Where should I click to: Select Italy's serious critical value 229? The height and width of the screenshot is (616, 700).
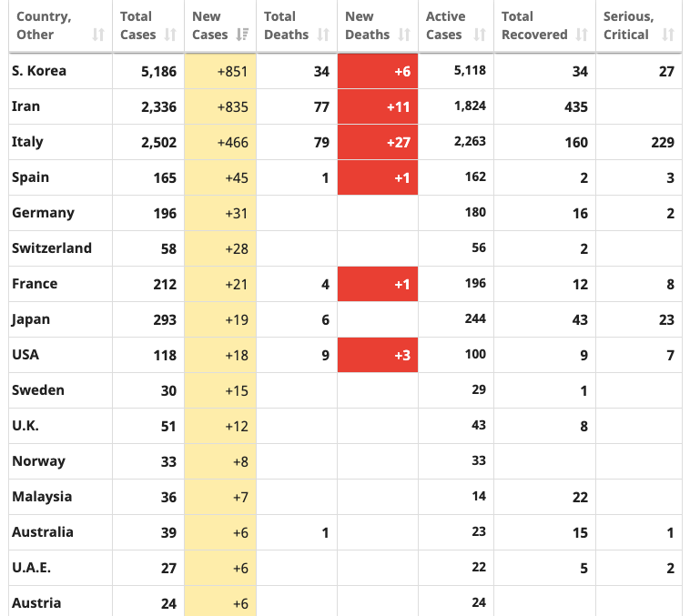coord(663,142)
